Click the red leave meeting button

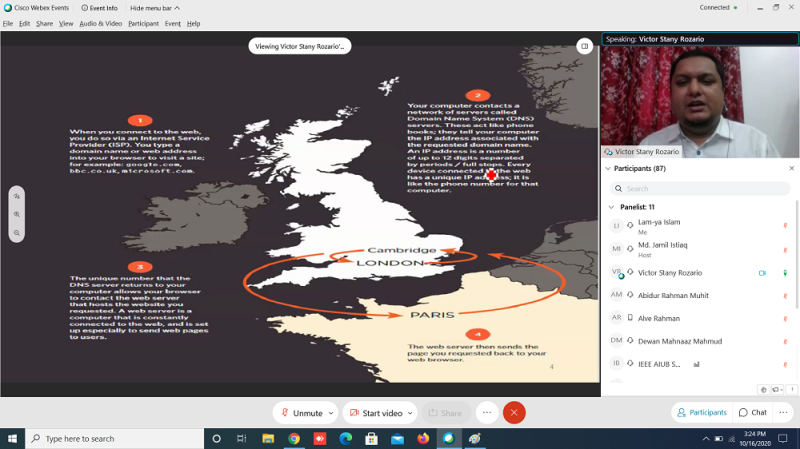click(514, 412)
